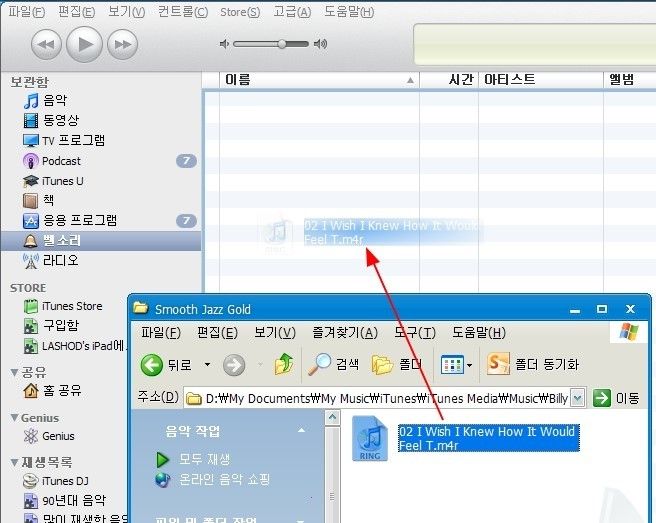
Task: Sort by 앨범 column header
Action: click(x=630, y=79)
